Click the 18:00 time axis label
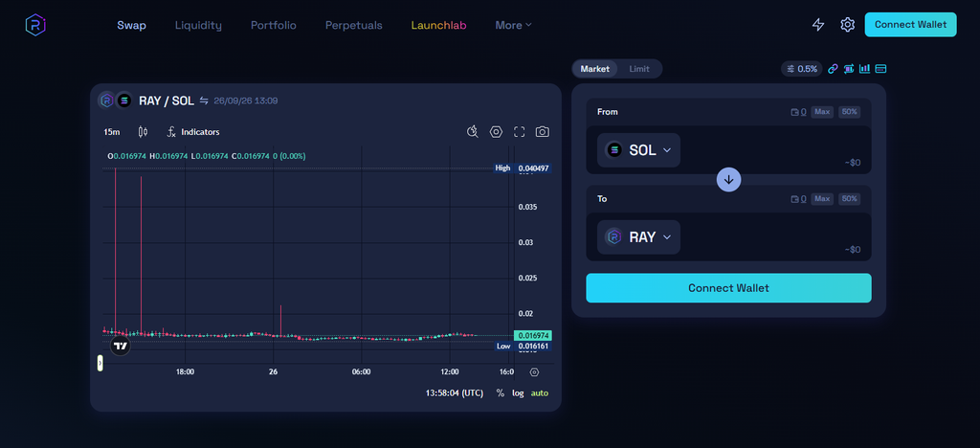The height and width of the screenshot is (448, 980). coord(185,371)
